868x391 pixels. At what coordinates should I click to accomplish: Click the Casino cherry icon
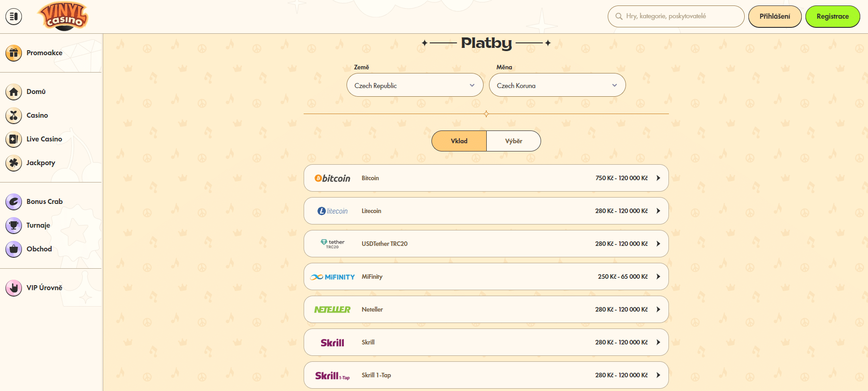(14, 115)
